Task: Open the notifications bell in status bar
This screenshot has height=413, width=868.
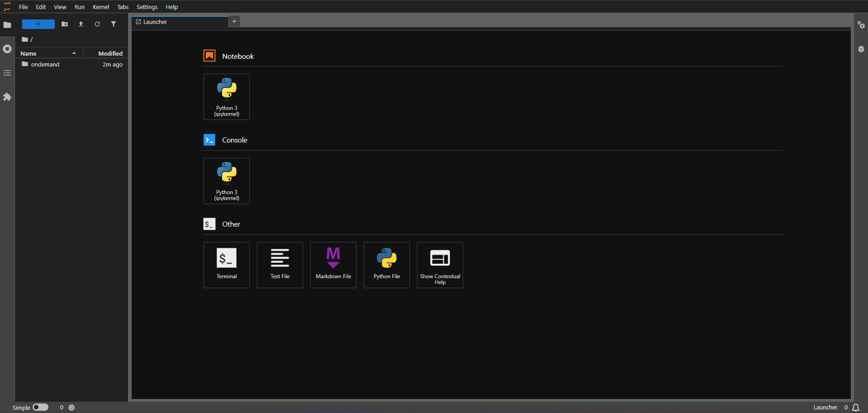Action: point(856,407)
